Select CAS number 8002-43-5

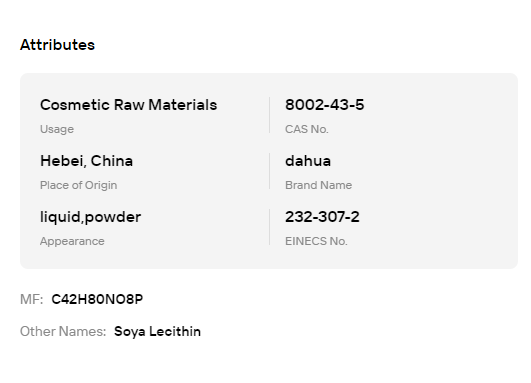324,105
